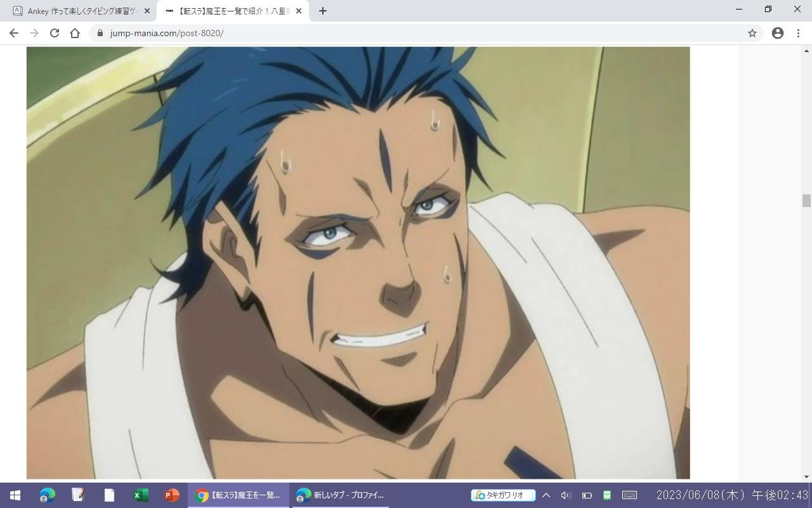The height and width of the screenshot is (508, 812).
Task: View site info via the padlock
Action: point(100,33)
